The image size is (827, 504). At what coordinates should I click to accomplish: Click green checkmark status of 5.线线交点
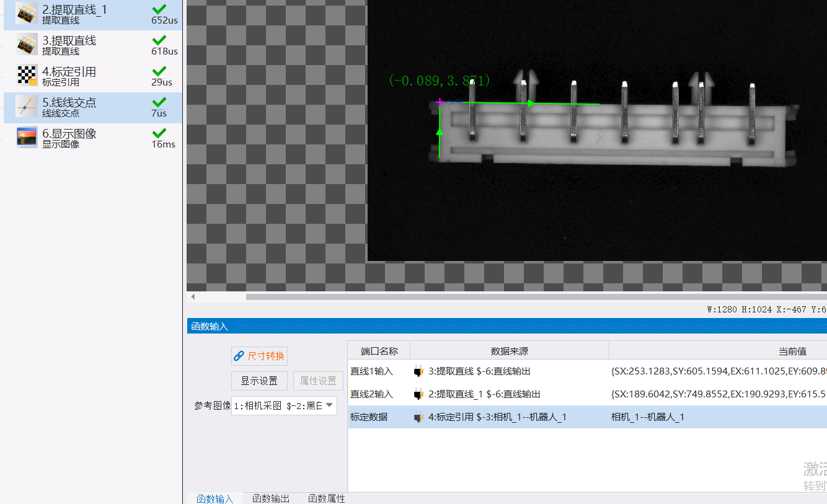[159, 102]
